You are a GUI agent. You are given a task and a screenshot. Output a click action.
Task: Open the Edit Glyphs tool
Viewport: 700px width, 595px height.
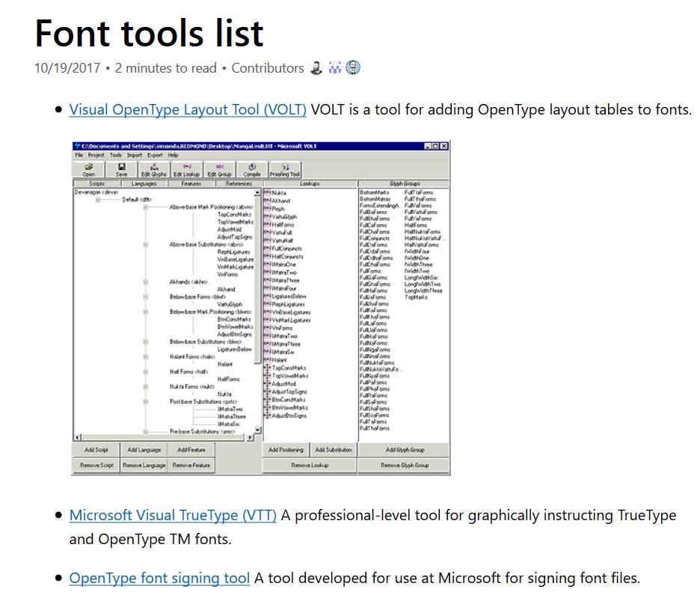click(153, 168)
